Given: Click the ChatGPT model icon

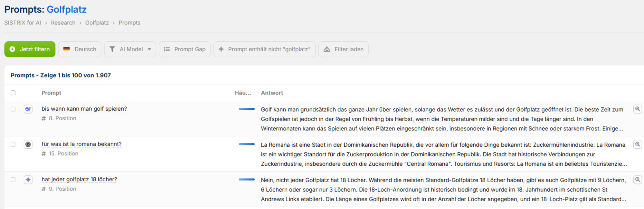Looking at the screenshot, I should [28, 144].
